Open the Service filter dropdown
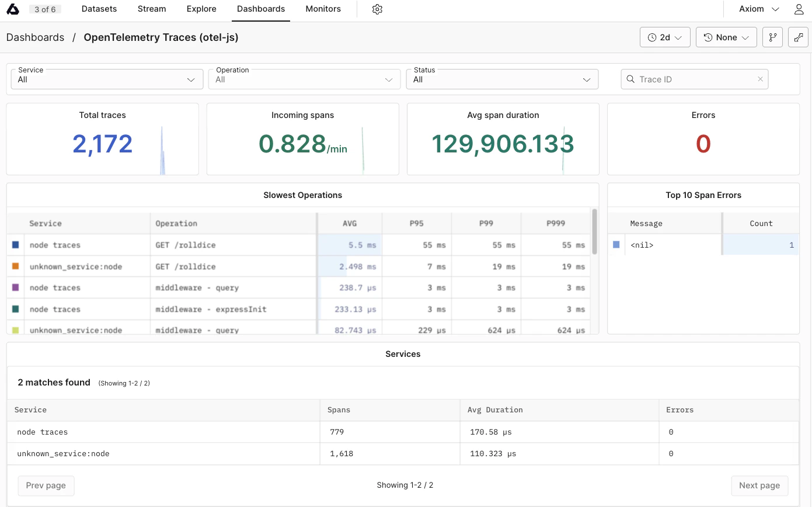812x507 pixels. click(107, 79)
